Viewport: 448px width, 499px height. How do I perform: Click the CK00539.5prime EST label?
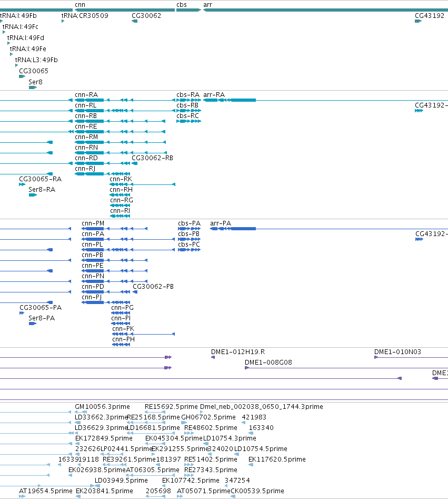[x=257, y=491]
